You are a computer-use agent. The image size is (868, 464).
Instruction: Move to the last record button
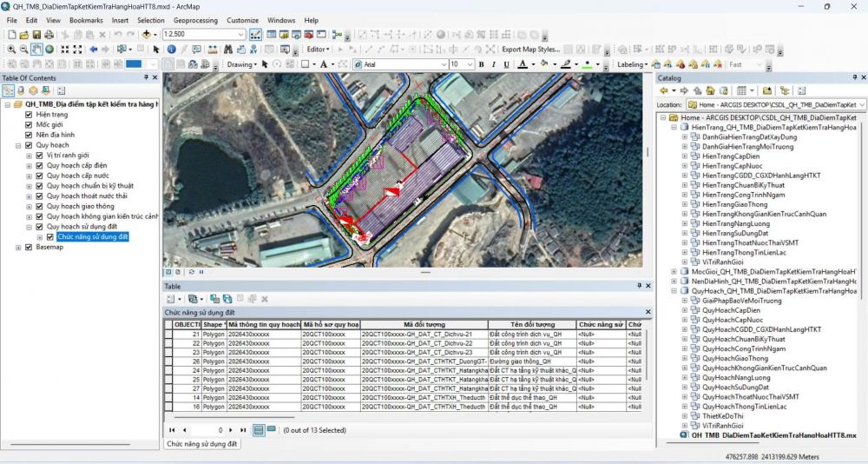click(x=243, y=429)
